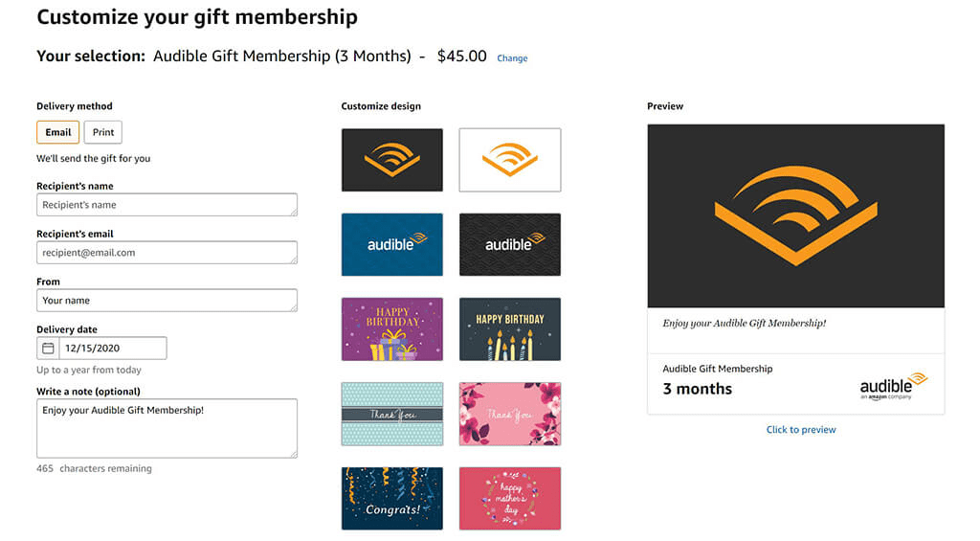
Task: Select the black patterned Audible wordmark design
Action: point(510,244)
